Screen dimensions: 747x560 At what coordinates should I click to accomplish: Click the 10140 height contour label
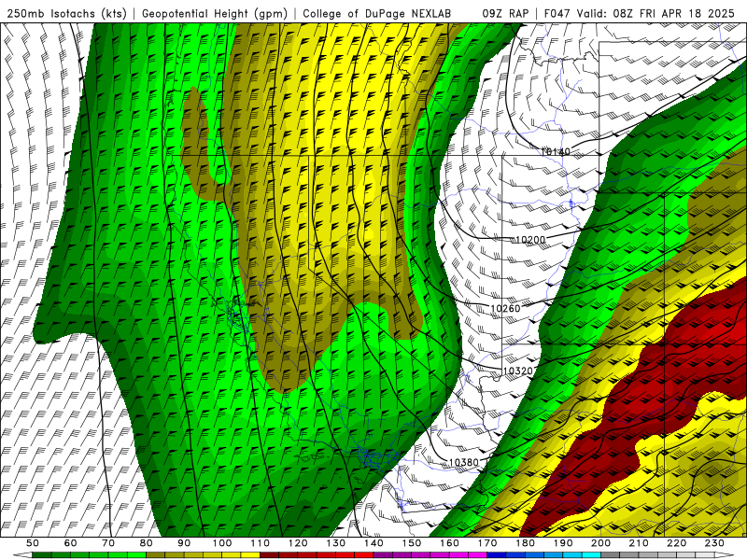pos(555,152)
